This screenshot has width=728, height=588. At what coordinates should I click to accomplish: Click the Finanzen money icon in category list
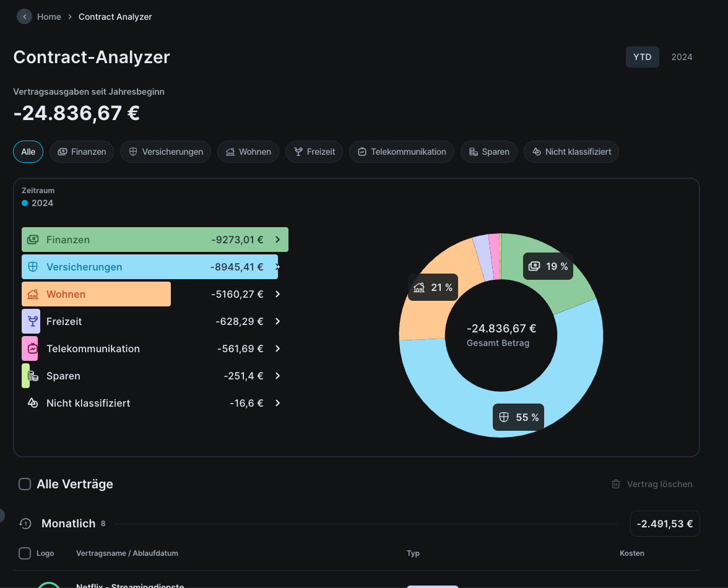[x=33, y=240]
